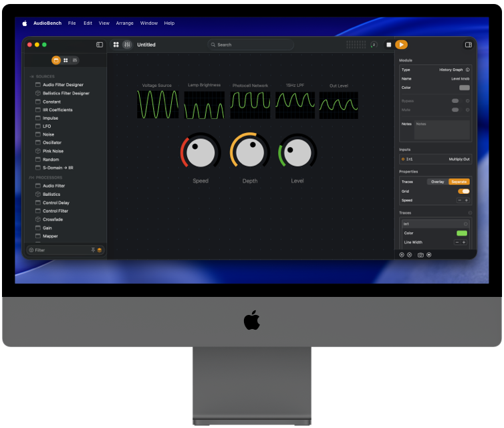The height and width of the screenshot is (428, 504).
Task: Click the Stop button in the toolbar
Action: click(388, 45)
